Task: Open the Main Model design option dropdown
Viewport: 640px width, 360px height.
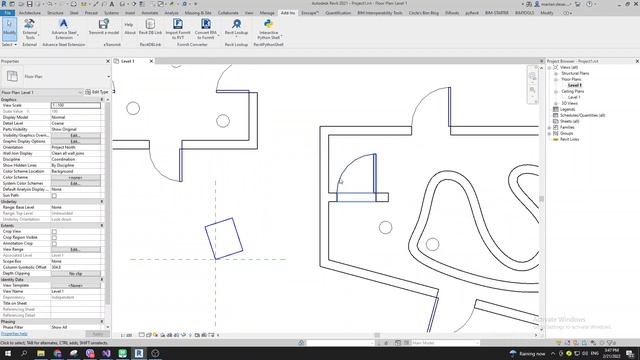Action: click(445, 343)
